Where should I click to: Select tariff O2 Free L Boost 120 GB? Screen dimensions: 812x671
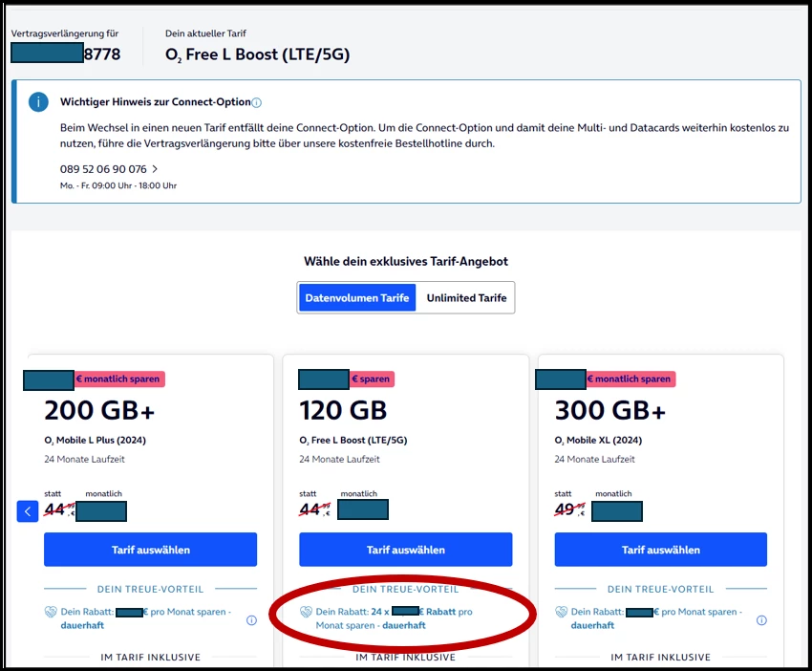click(405, 550)
